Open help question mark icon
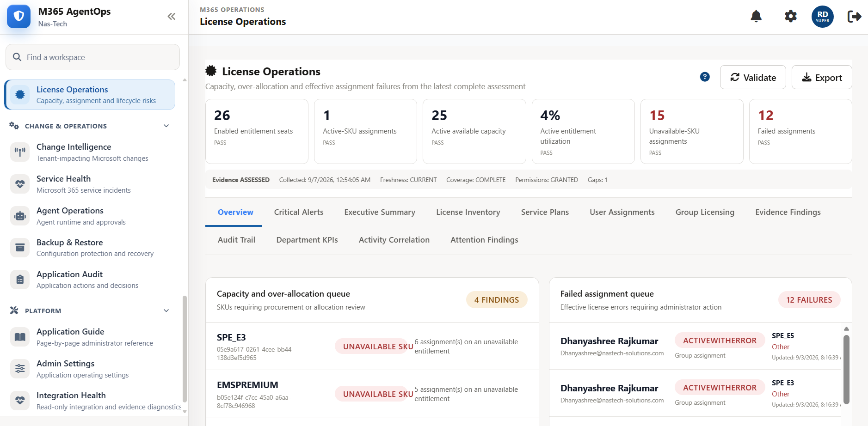Viewport: 868px width, 426px height. [705, 77]
